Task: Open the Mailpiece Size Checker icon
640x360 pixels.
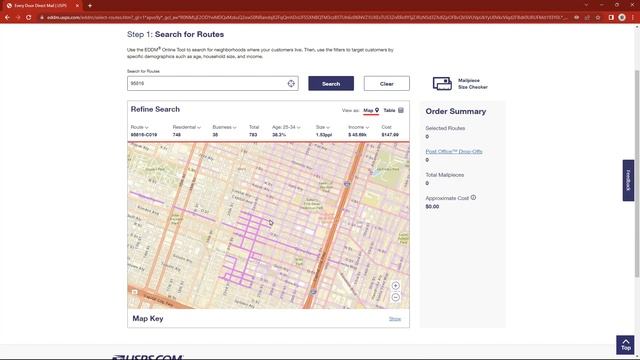Action: pyautogui.click(x=442, y=83)
